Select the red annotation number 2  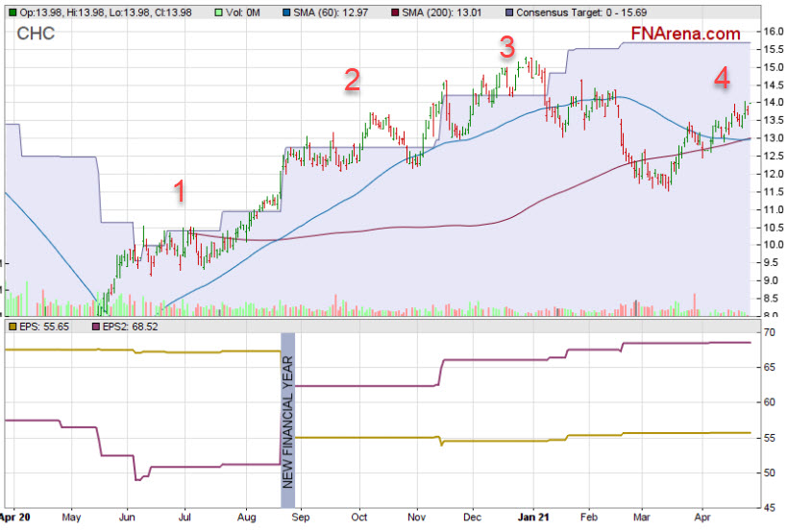click(353, 81)
